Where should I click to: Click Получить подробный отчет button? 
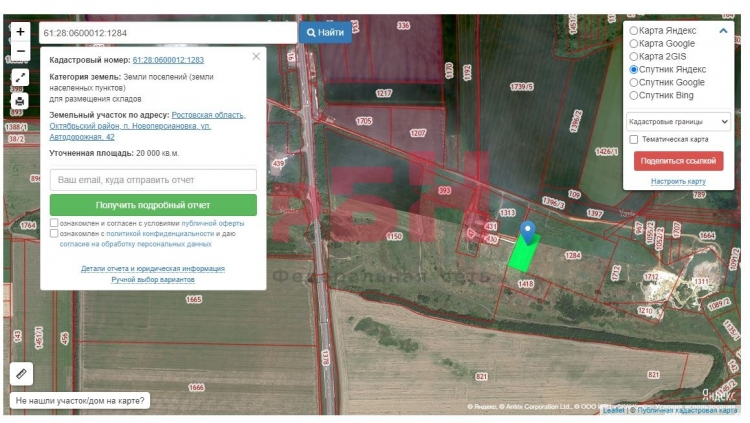[153, 205]
